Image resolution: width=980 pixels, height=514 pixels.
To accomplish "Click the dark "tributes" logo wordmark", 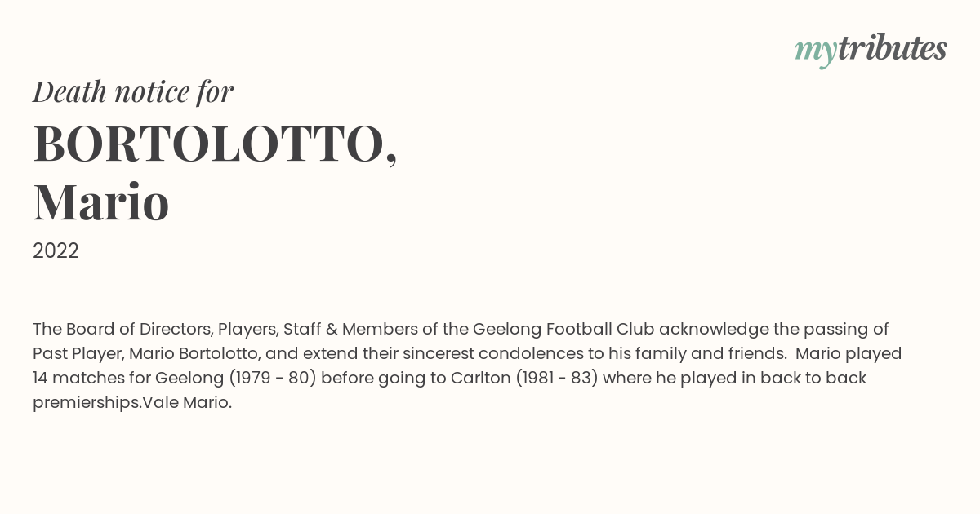I will pos(893,48).
